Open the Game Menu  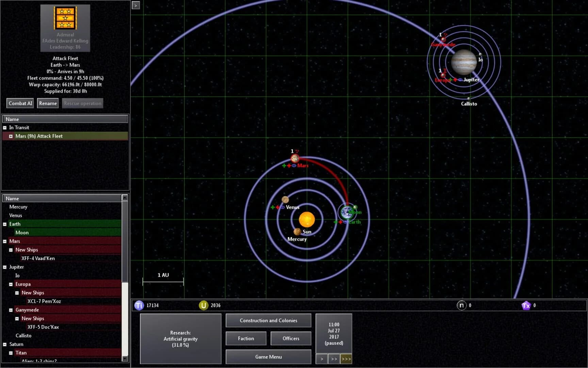point(268,357)
